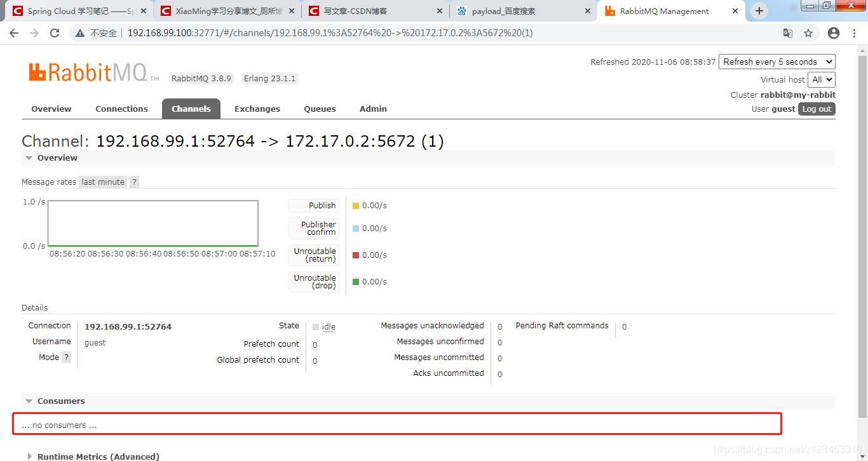Open a new browser tab with plus button
This screenshot has width=868, height=461.
[759, 11]
